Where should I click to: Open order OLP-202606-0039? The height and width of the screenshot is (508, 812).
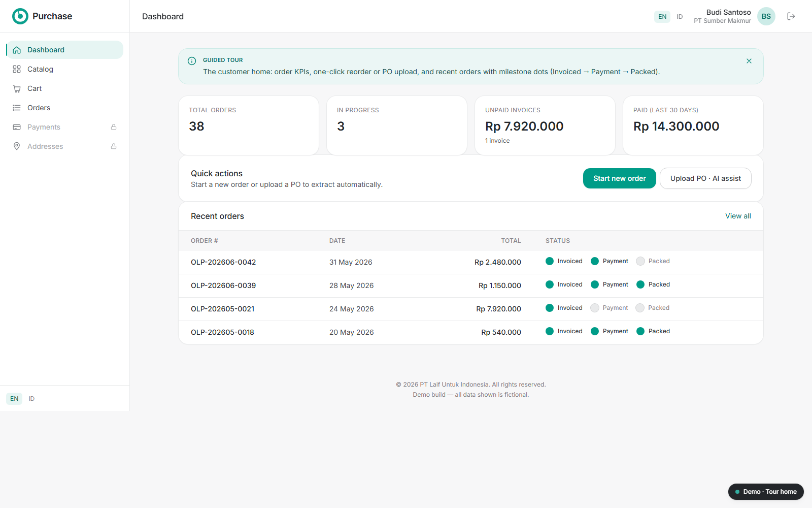[223, 285]
